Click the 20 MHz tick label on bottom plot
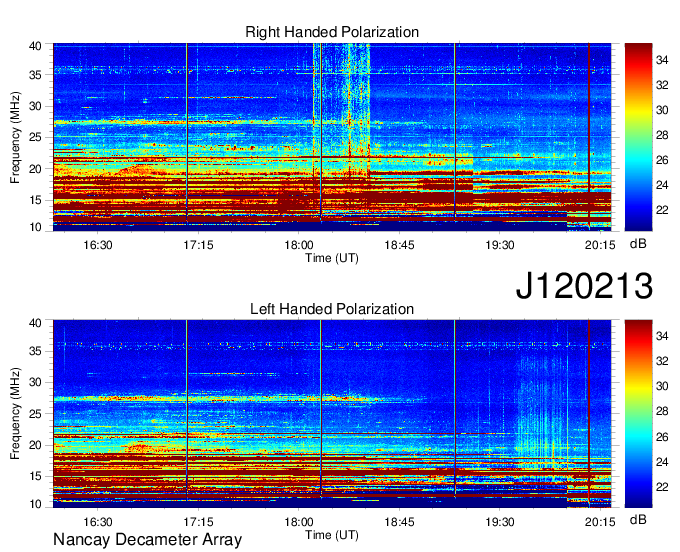This screenshot has height=552, width=680. (x=35, y=445)
